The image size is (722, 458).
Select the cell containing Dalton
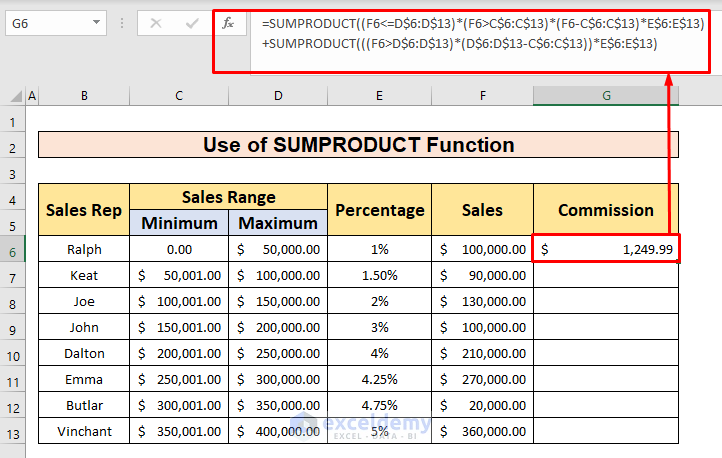point(84,354)
